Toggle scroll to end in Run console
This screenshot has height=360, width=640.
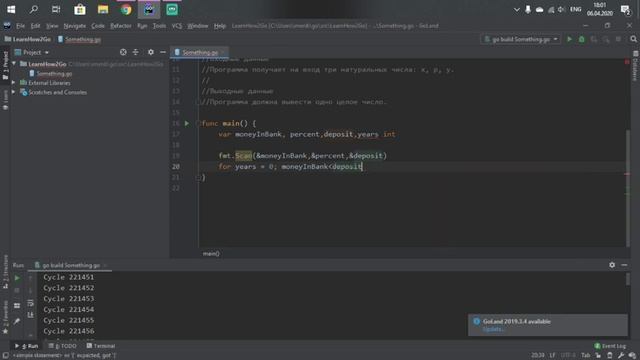(x=31, y=315)
